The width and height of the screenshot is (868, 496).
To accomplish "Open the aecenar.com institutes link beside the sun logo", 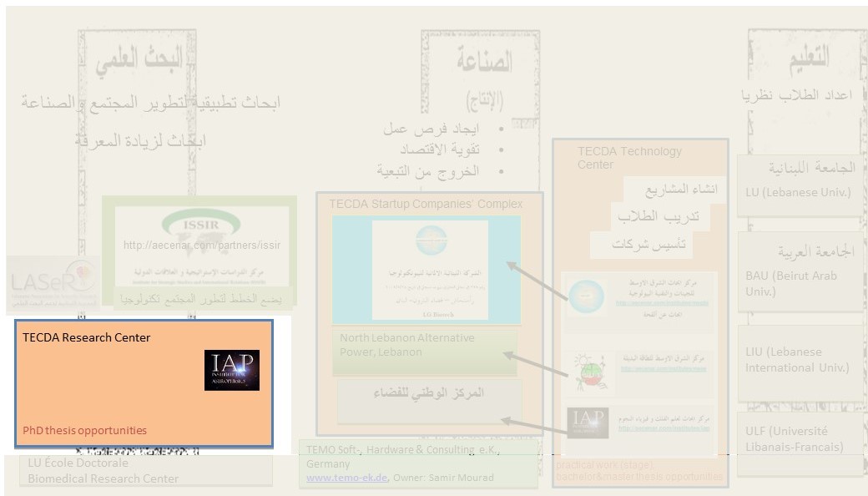I will tap(664, 369).
